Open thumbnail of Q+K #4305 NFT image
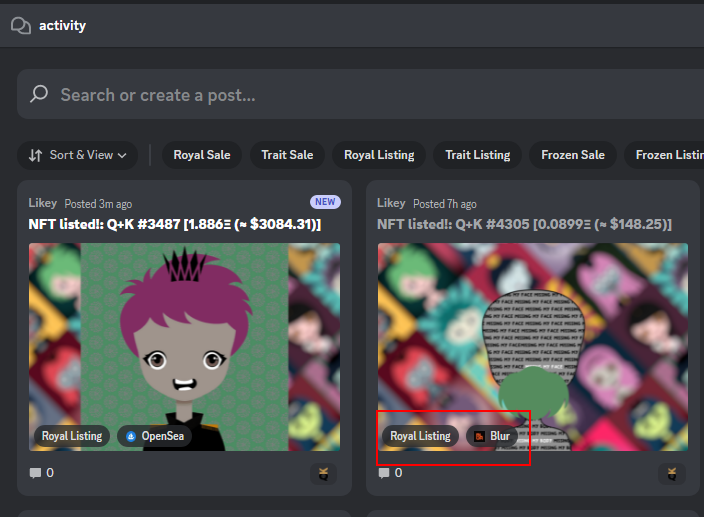Screen dimensions: 704x517 [533, 347]
